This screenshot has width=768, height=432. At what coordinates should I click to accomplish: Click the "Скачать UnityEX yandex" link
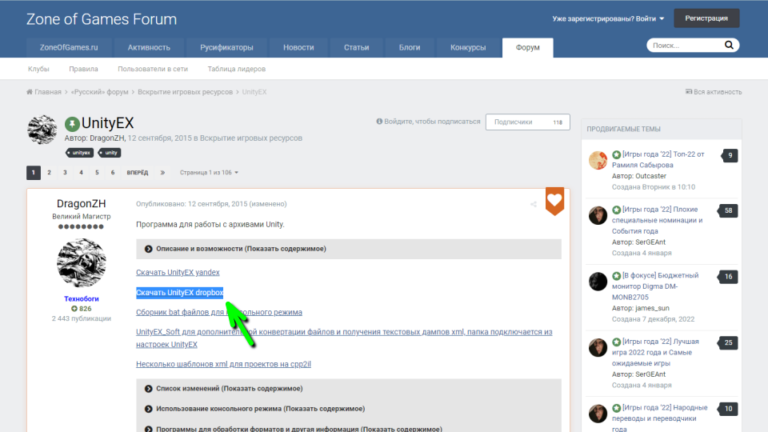(177, 272)
